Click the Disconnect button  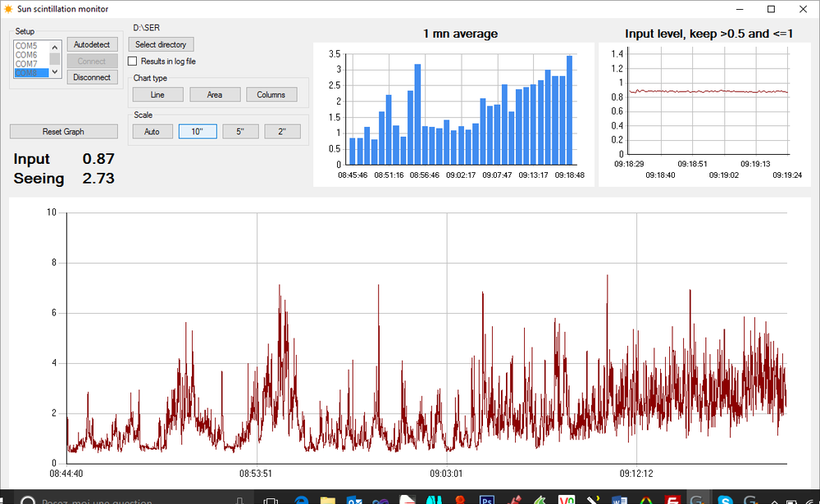coord(92,77)
